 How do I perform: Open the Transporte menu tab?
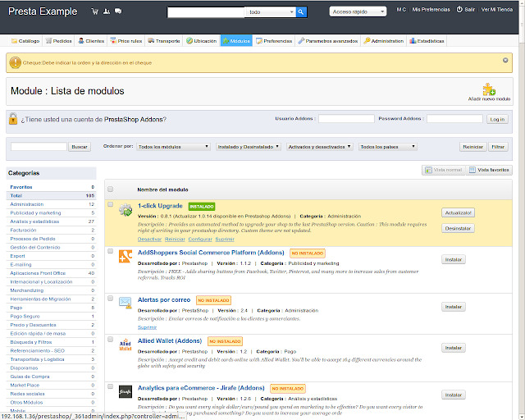click(164, 41)
